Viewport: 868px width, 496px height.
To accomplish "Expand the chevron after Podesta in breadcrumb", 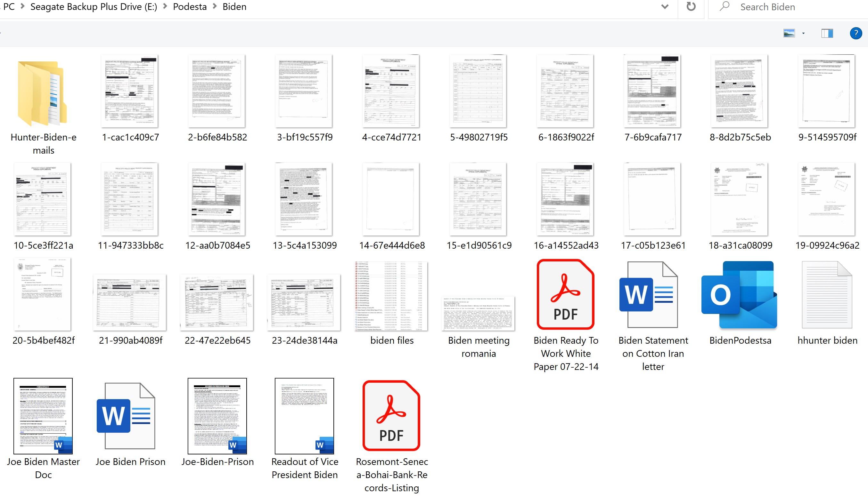I will click(x=215, y=6).
